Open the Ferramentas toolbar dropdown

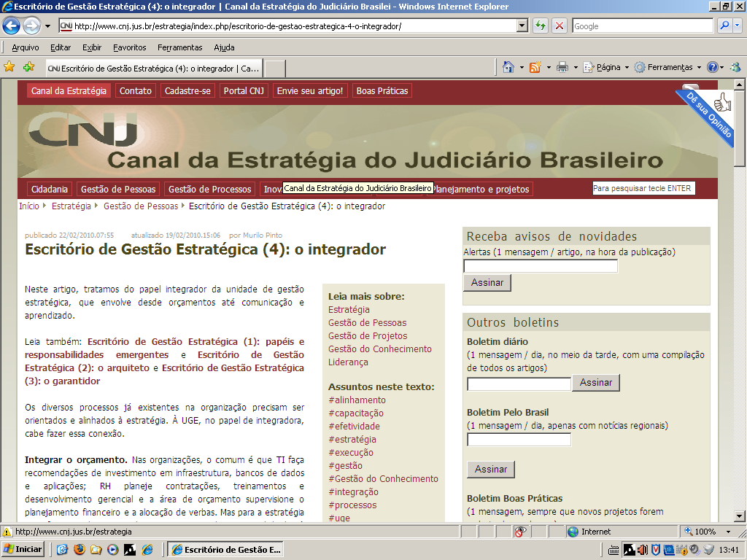(667, 67)
